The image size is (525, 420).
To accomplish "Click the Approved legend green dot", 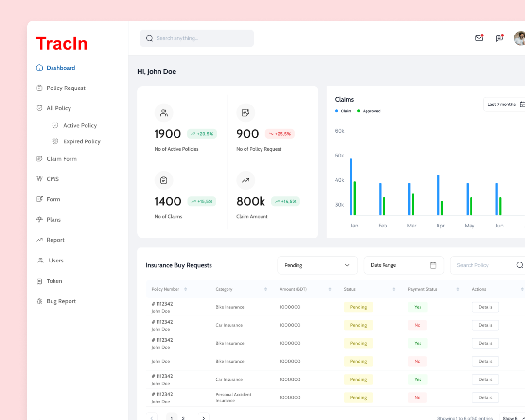I will [x=359, y=111].
